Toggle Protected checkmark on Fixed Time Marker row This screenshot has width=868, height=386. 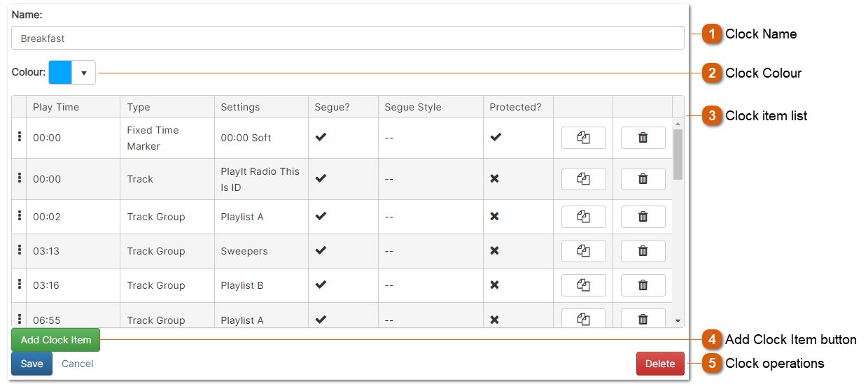pos(495,138)
